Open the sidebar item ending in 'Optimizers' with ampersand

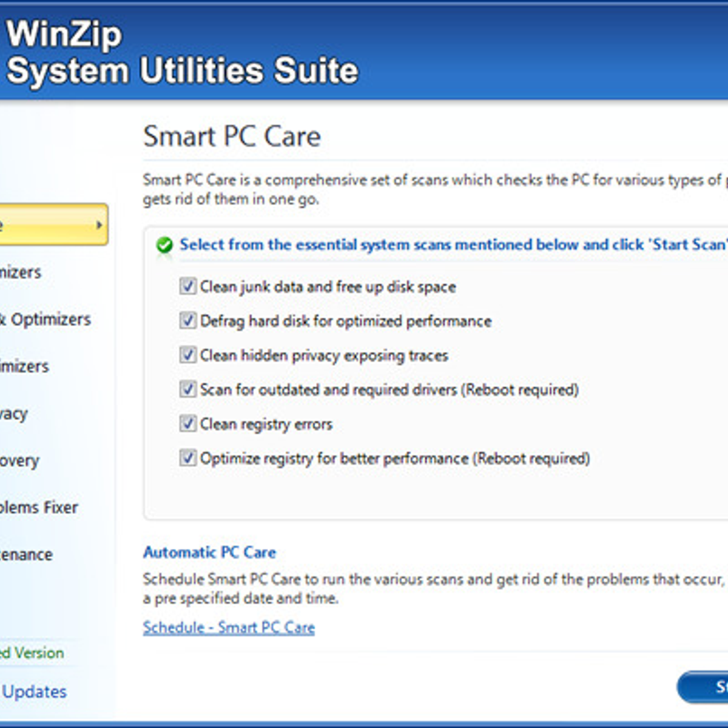click(x=45, y=319)
